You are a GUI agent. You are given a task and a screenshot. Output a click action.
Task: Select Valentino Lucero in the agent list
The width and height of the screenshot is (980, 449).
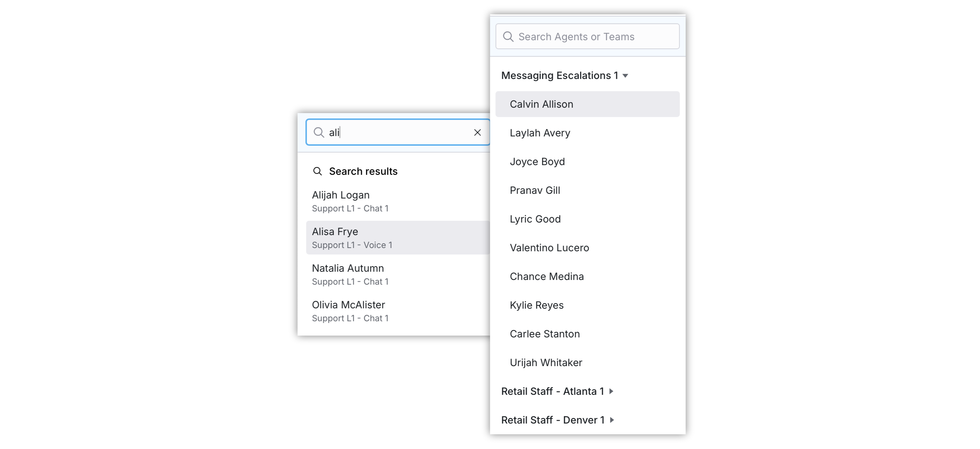pos(587,248)
